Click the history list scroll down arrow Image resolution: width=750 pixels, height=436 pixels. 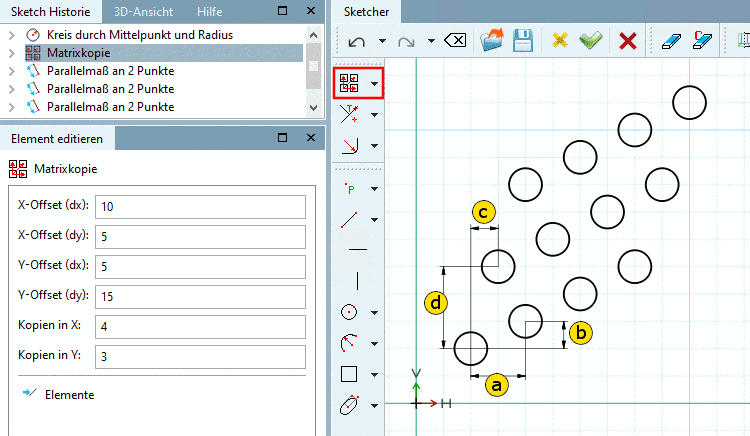[x=313, y=108]
